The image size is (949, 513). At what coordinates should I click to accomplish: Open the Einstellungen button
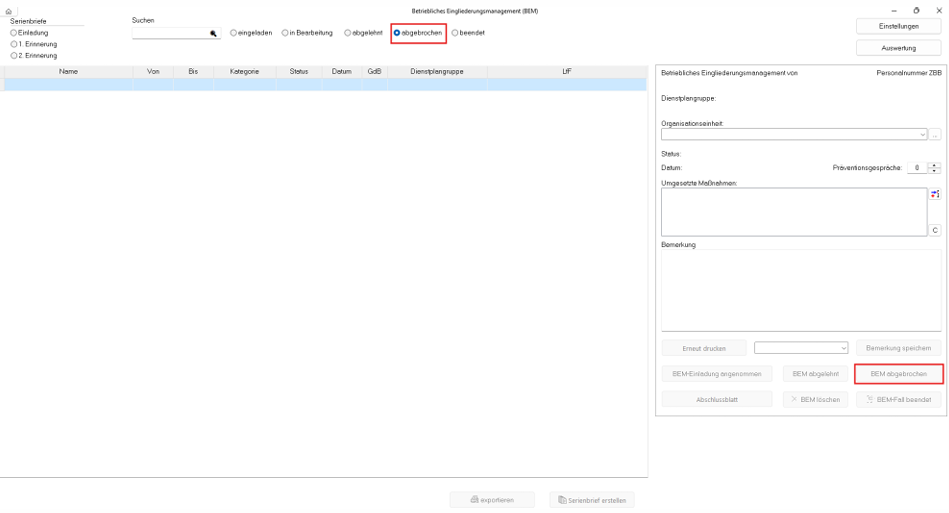(x=899, y=27)
